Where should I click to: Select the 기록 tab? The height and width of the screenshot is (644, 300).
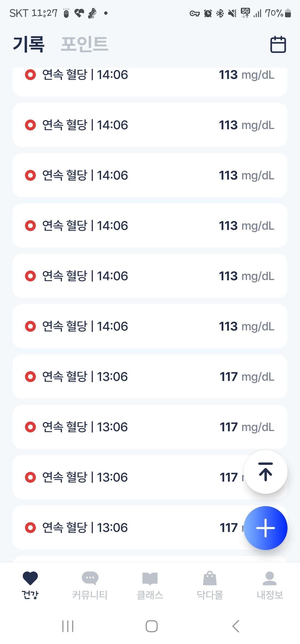pyautogui.click(x=29, y=44)
